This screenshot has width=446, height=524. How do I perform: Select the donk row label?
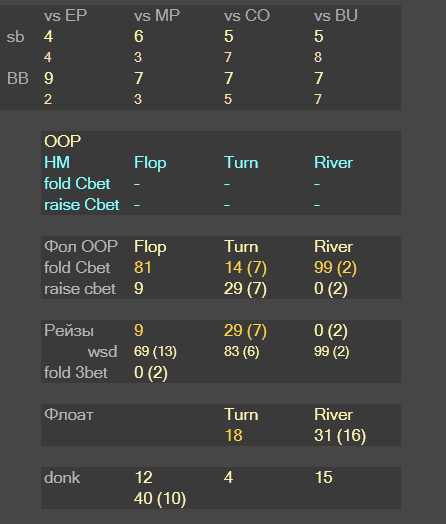[62, 478]
